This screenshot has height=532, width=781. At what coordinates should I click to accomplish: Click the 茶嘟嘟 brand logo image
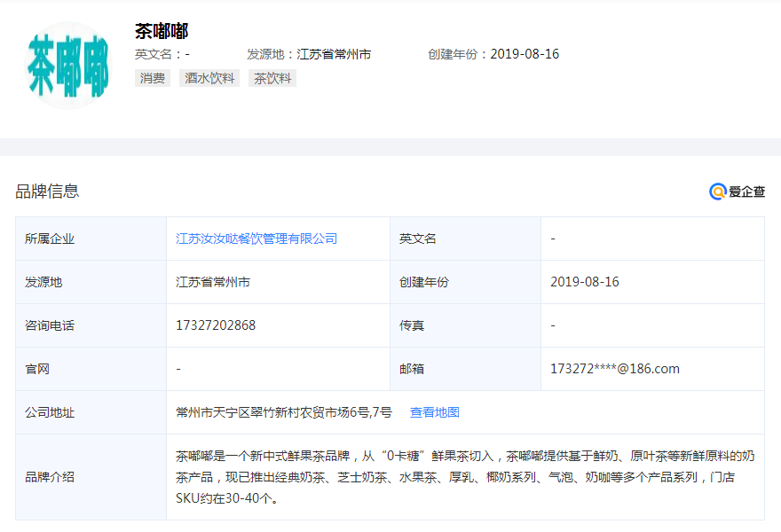pos(68,66)
